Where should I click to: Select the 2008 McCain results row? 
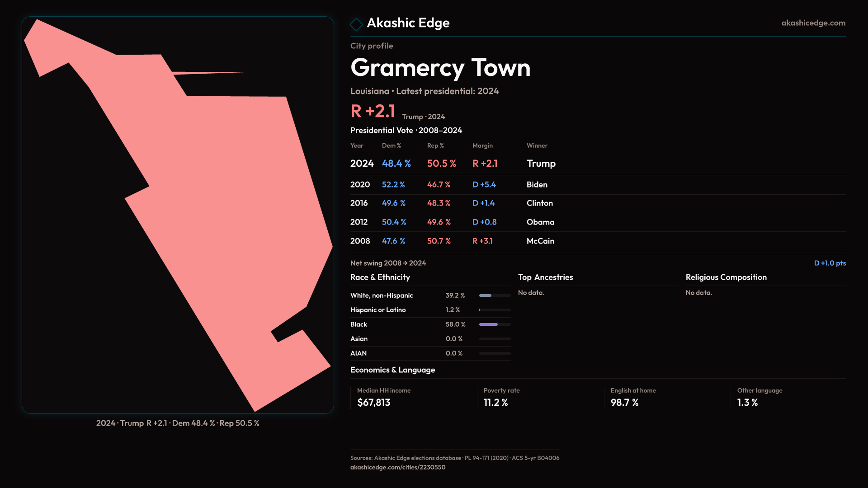click(x=452, y=241)
